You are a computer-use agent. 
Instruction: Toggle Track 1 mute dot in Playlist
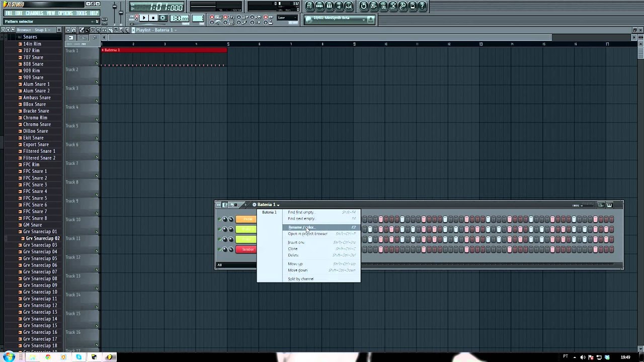click(x=97, y=63)
